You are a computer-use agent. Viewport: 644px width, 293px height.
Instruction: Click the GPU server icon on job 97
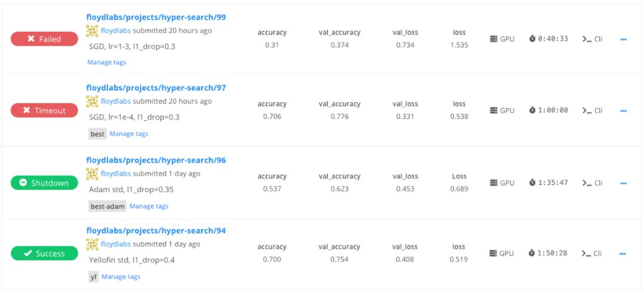click(x=493, y=110)
